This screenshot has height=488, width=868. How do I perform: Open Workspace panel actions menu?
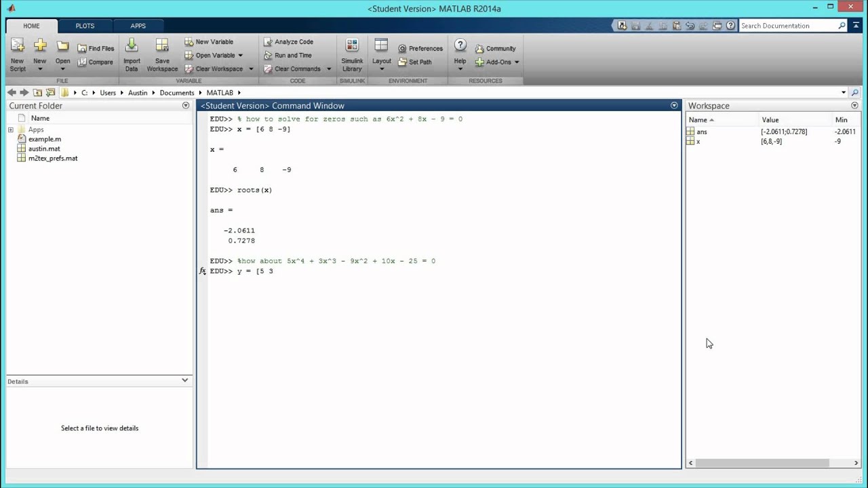[854, 106]
